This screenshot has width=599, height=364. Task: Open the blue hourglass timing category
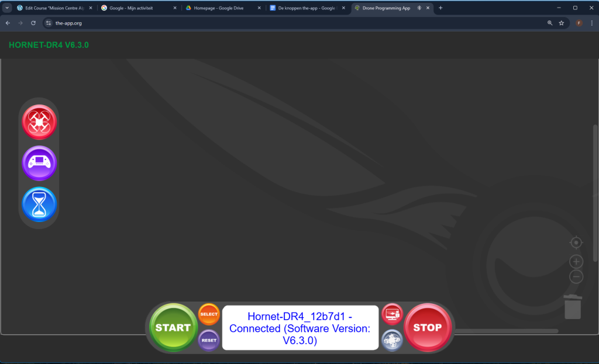[x=39, y=204]
